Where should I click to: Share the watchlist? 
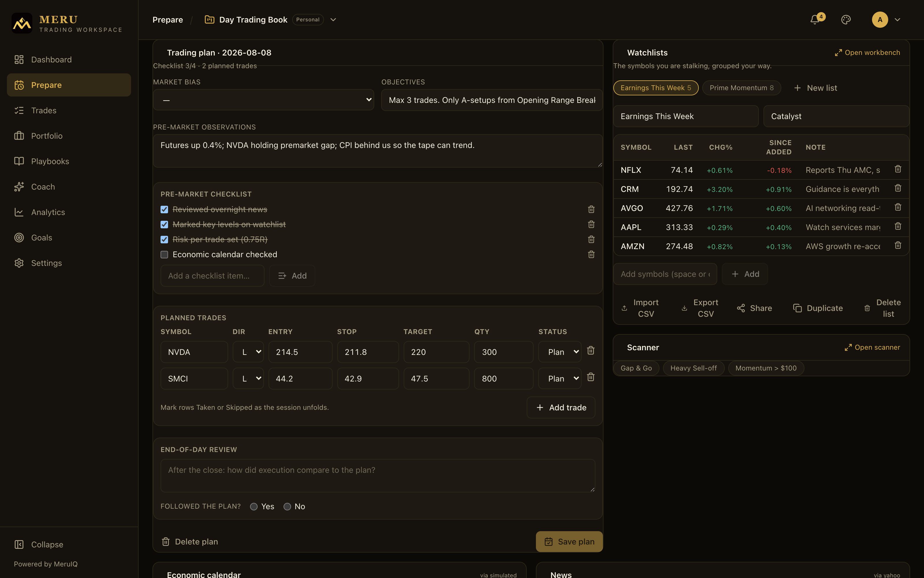755,308
